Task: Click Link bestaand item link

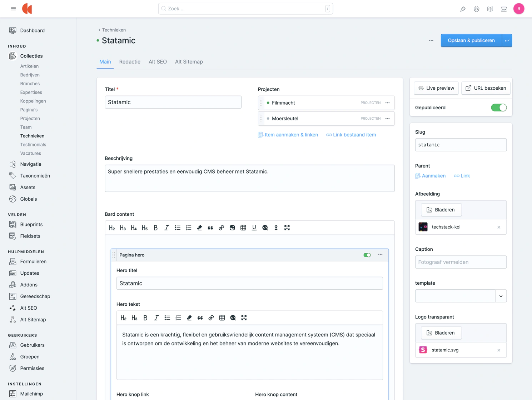Action: [x=351, y=135]
